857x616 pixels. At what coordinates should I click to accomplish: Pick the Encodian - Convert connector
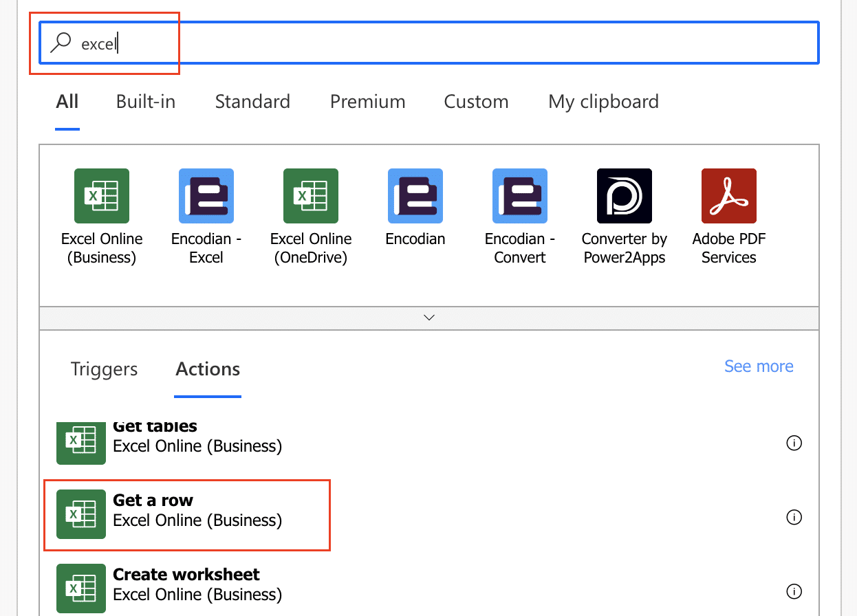pos(520,196)
